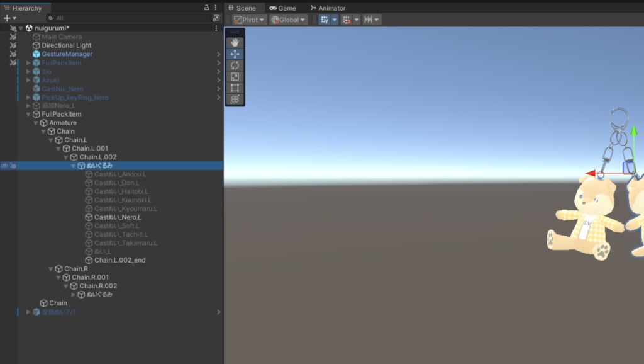644x364 pixels.
Task: Select the Scale tool
Action: click(x=235, y=76)
